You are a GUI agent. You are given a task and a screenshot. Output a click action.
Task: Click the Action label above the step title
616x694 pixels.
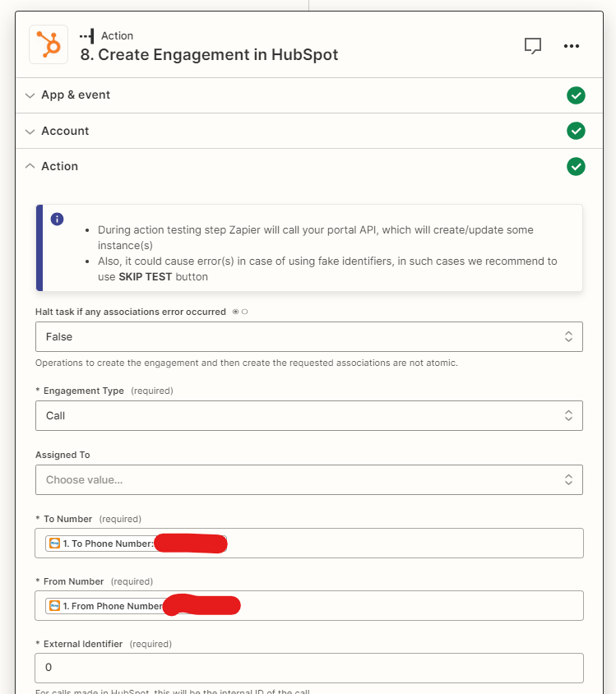[x=117, y=35]
